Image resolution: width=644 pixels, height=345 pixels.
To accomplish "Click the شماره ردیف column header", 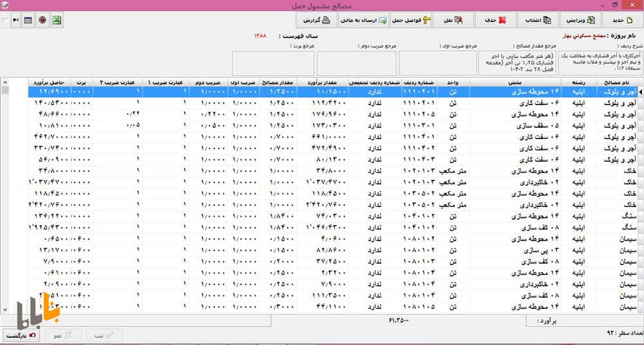I will coord(419,83).
